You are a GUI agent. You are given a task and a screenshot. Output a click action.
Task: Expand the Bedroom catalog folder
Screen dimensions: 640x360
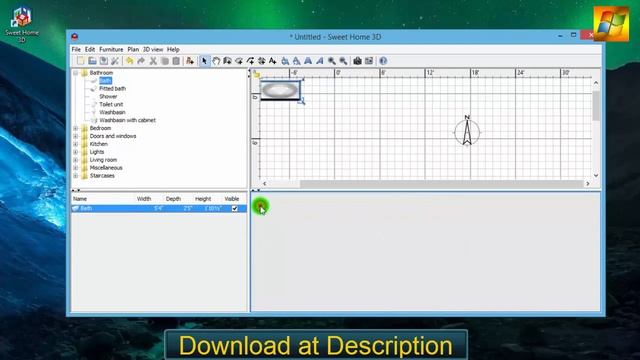[x=76, y=128]
